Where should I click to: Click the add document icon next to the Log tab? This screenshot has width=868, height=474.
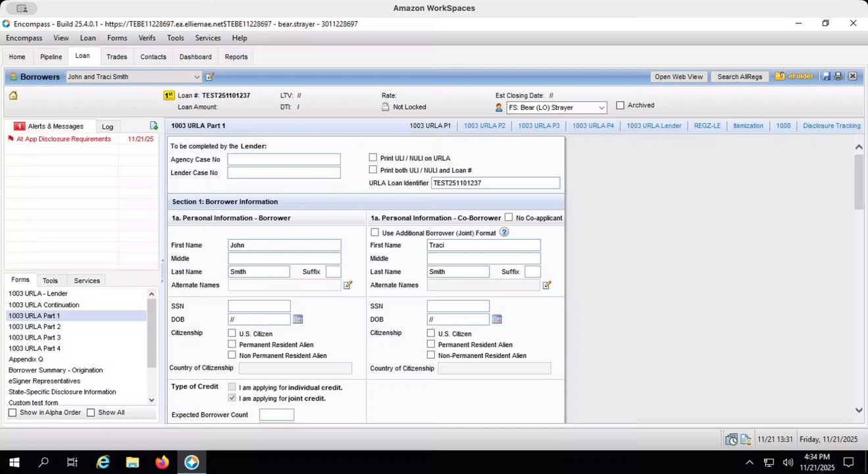154,126
